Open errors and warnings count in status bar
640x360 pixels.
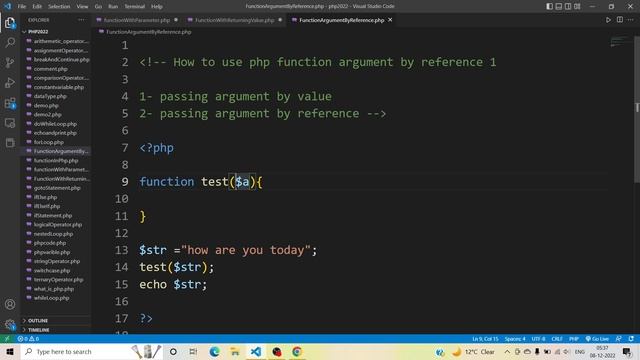click(x=28, y=339)
